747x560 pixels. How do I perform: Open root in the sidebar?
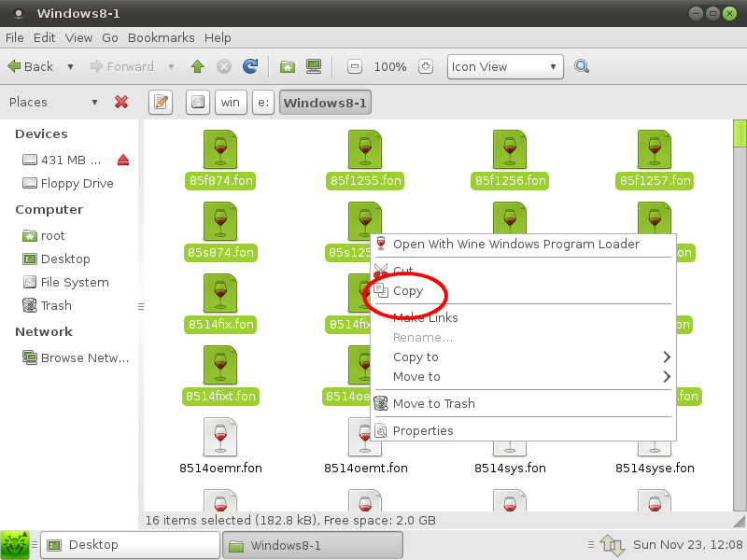(x=44, y=236)
